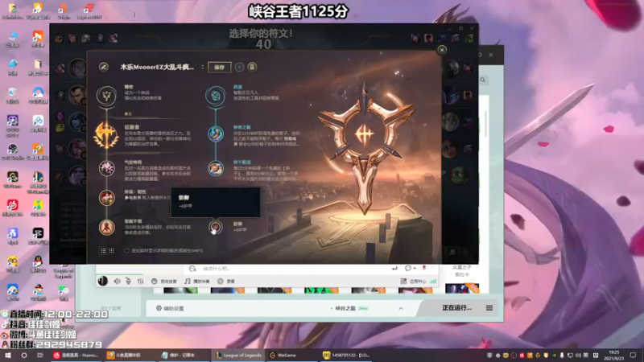The height and width of the screenshot is (362, 644).
Task: Toggle the microphone in voice bar
Action: pyautogui.click(x=129, y=281)
